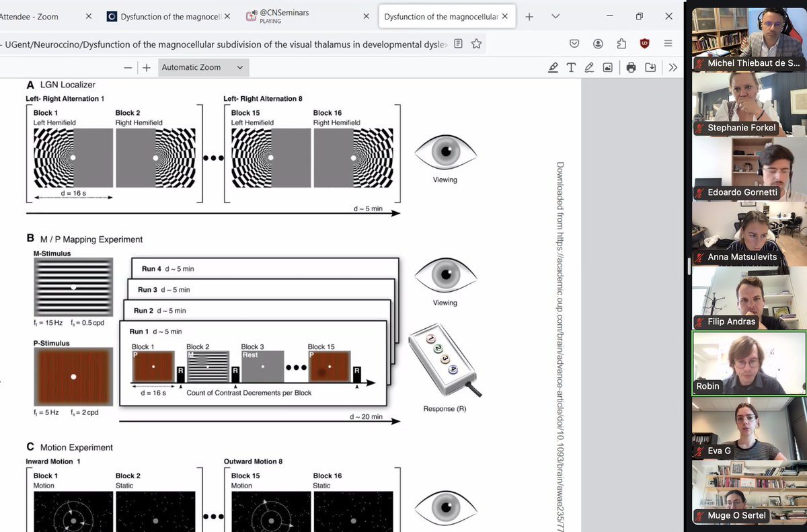Image resolution: width=807 pixels, height=532 pixels.
Task: Zoom out with the minus button
Action: click(128, 67)
